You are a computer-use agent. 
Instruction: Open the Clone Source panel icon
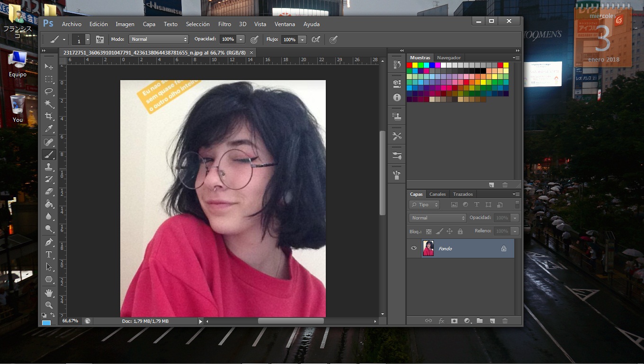[x=397, y=117]
